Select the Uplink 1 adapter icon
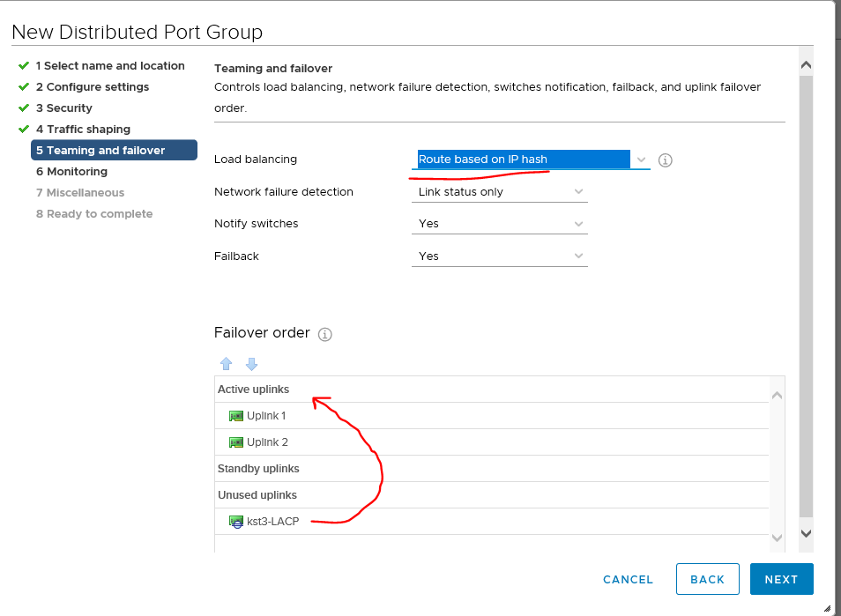Screen dimensions: 841x616 235,415
